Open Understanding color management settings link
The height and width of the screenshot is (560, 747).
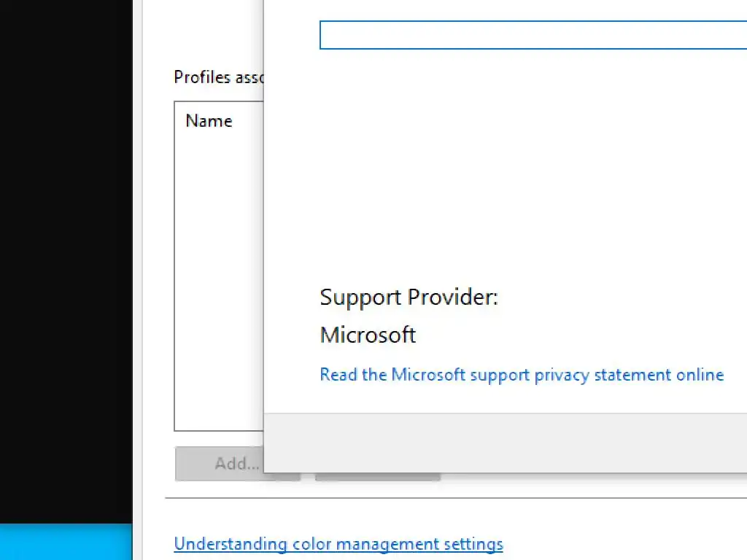[x=338, y=544]
